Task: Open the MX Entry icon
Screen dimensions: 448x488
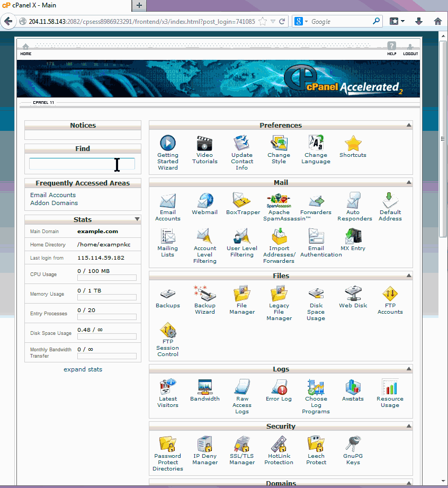Action: pos(353,237)
